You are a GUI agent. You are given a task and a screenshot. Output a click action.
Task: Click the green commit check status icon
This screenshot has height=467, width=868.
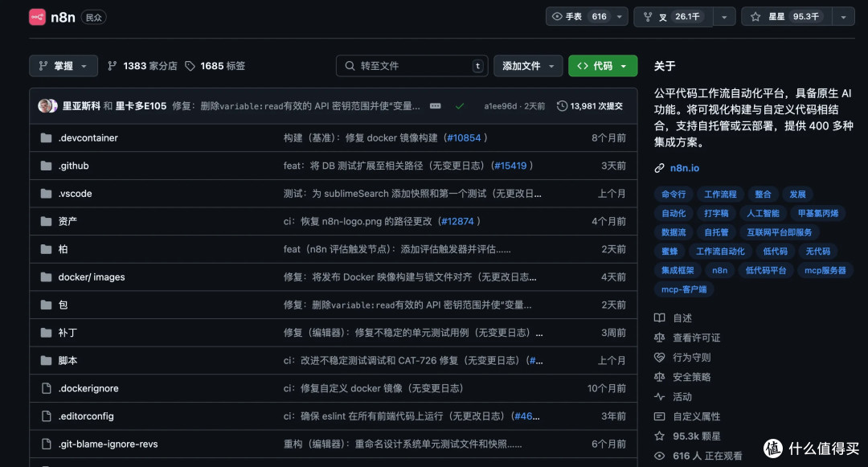click(x=460, y=105)
